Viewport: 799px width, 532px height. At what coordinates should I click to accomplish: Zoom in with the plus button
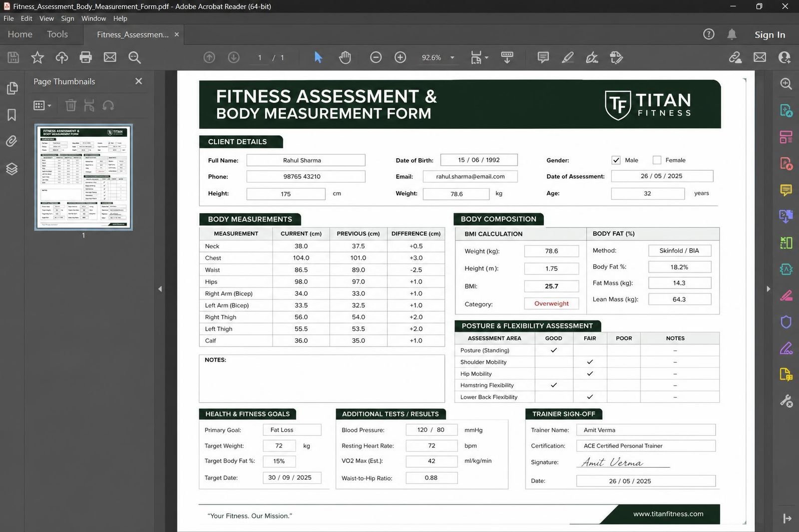click(x=400, y=57)
